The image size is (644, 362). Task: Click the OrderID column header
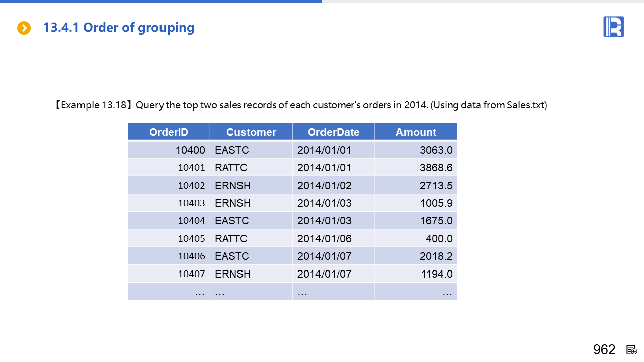tap(169, 132)
